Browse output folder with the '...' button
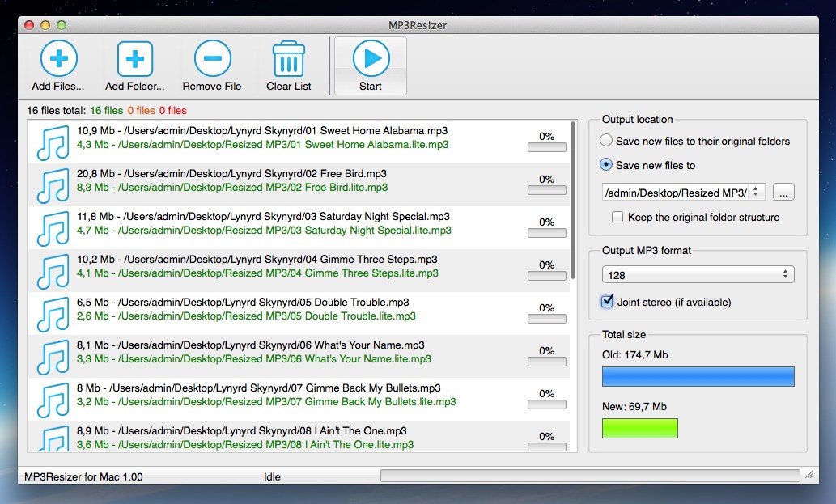Image resolution: width=836 pixels, height=504 pixels. tap(783, 192)
